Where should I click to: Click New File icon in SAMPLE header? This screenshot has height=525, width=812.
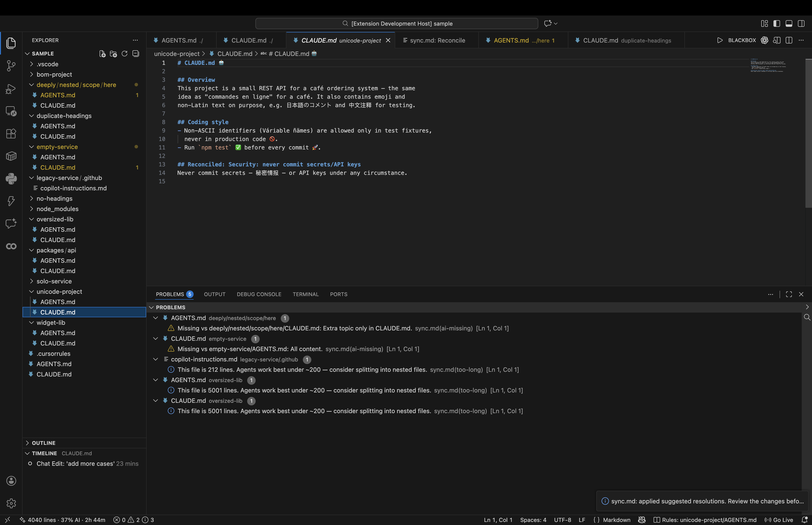(x=102, y=54)
